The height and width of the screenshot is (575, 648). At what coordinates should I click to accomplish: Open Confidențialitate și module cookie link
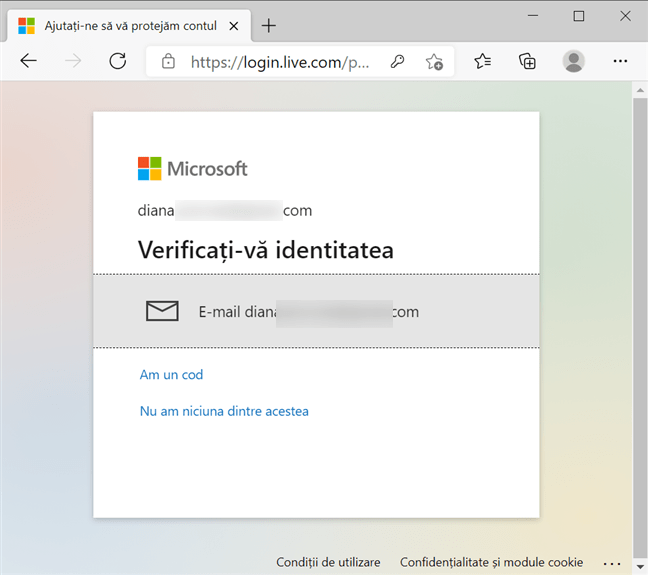pos(491,562)
